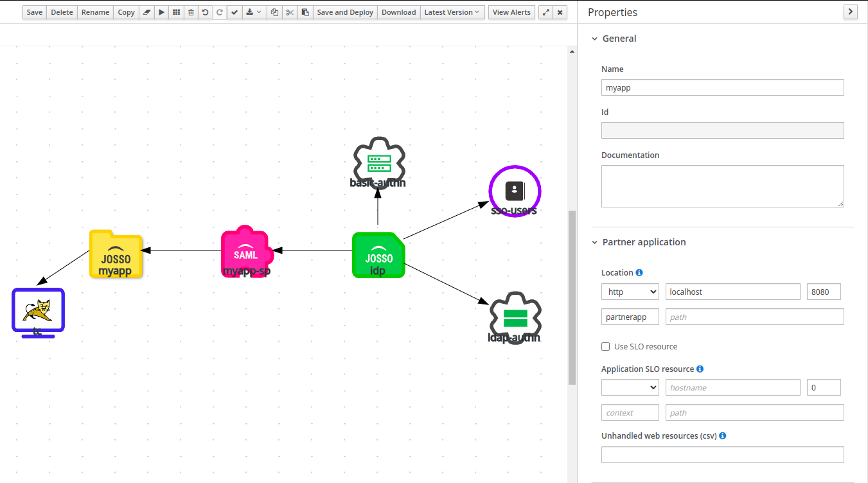Toggle the grid icon in the toolbar
Screen dimensions: 868x483
pos(176,12)
